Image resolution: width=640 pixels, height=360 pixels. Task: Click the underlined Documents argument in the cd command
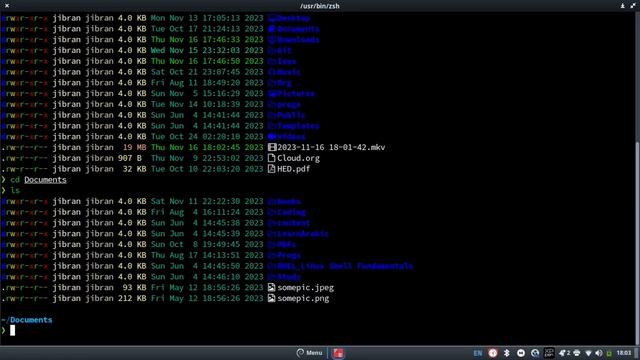coord(45,180)
